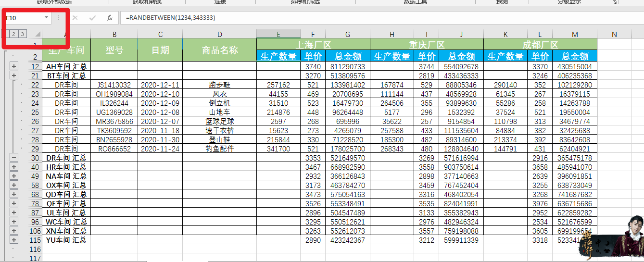Click the 日期 header cell
This screenshot has height=262, width=644.
160,50
